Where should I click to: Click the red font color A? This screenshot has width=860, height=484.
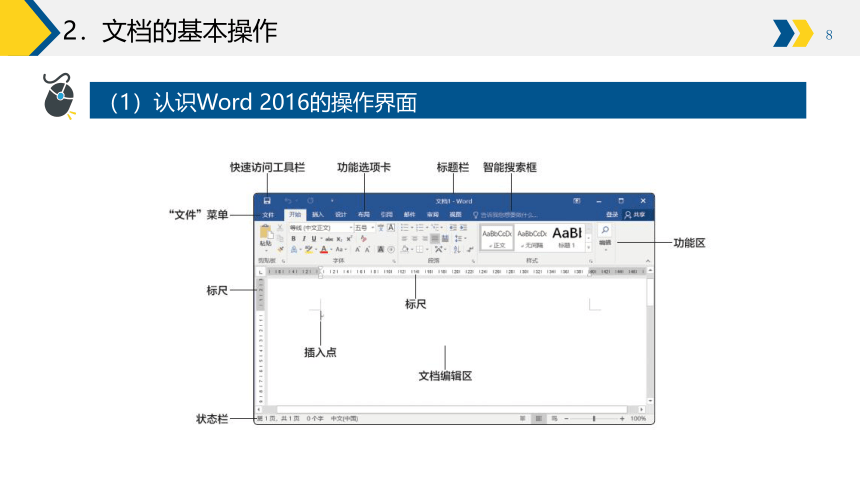coord(324,249)
